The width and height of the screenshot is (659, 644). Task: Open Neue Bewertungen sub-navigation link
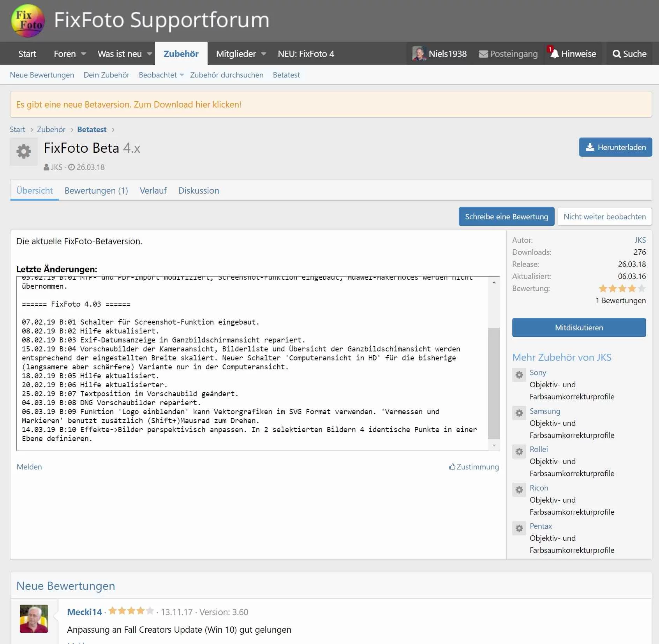point(42,75)
